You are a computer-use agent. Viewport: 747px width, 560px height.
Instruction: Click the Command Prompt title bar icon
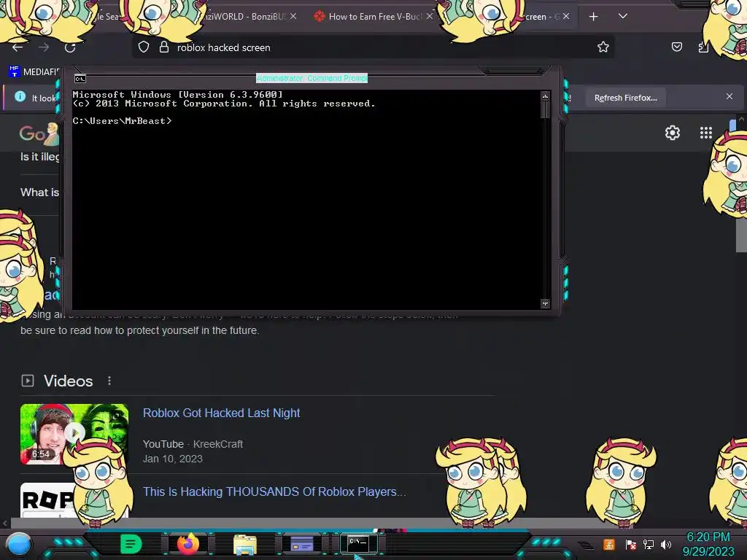[80, 79]
